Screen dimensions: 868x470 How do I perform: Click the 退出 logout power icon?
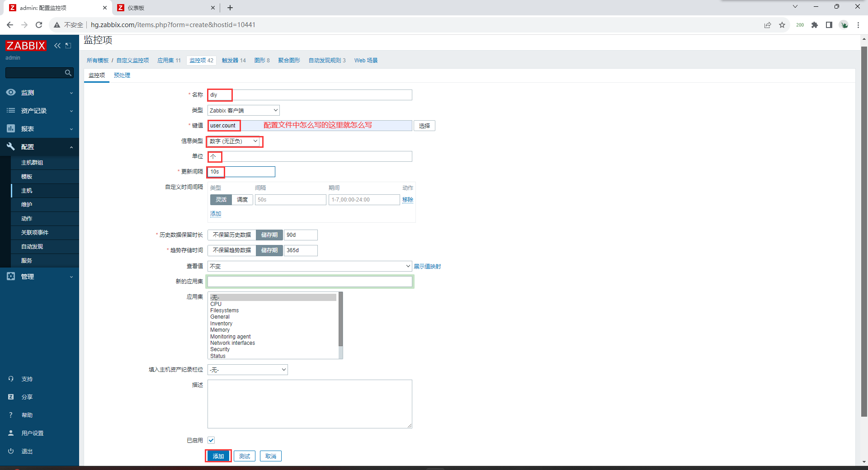click(11, 451)
